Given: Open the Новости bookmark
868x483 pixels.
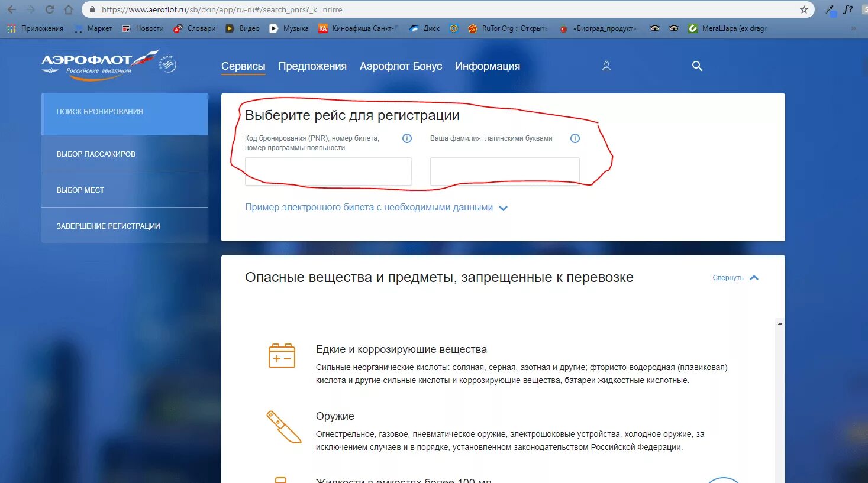Looking at the screenshot, I should click(x=143, y=28).
